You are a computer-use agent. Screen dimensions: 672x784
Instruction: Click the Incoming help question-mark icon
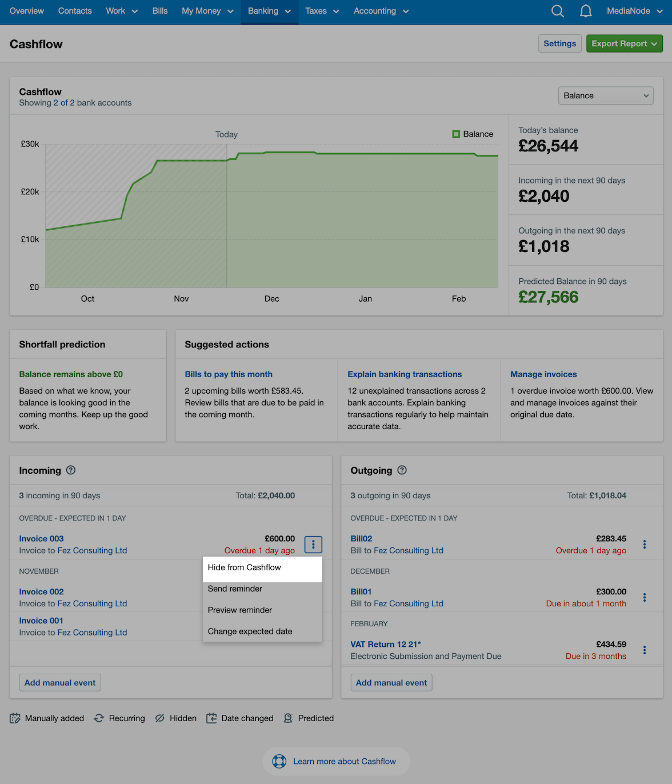pyautogui.click(x=71, y=470)
